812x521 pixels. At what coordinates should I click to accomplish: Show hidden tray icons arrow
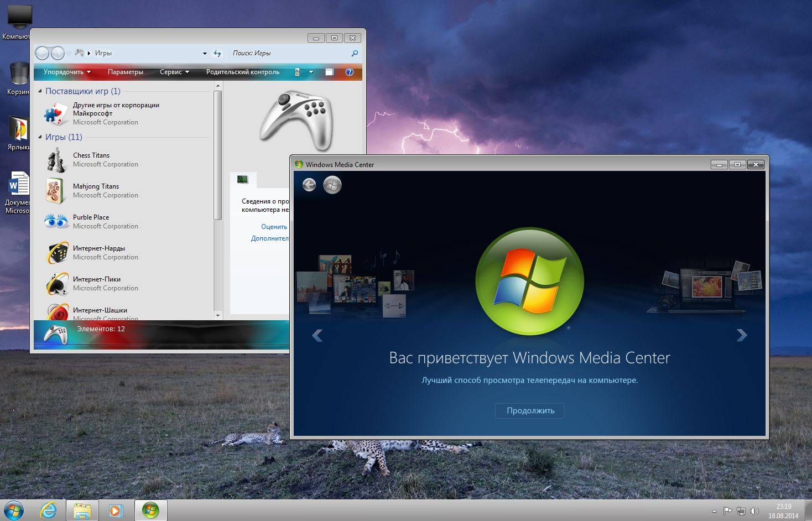tap(714, 511)
